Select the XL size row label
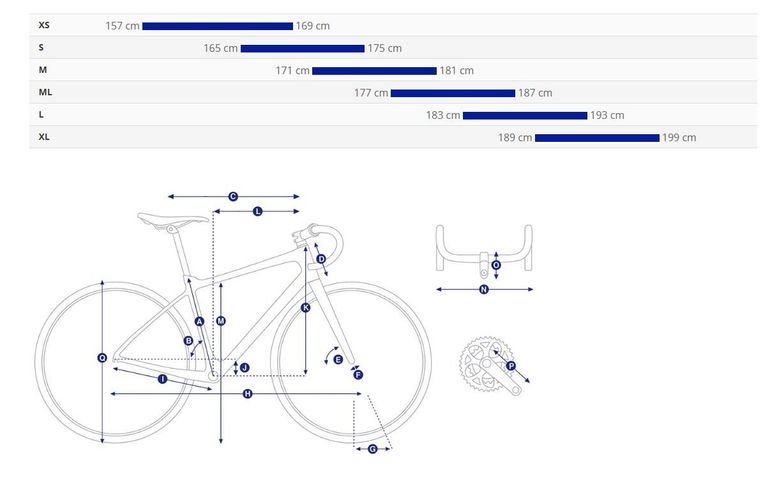 pos(44,137)
